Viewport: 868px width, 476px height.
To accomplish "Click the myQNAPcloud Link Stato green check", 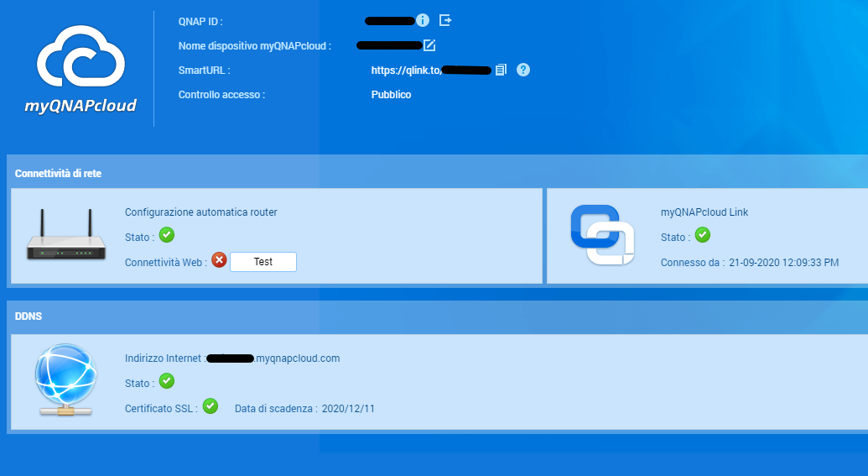I will click(x=702, y=235).
